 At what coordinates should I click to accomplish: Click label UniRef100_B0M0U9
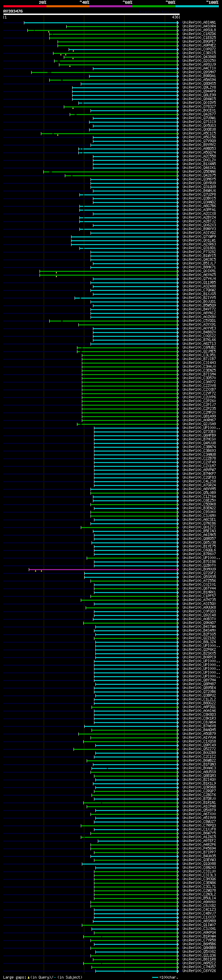click(x=199, y=569)
